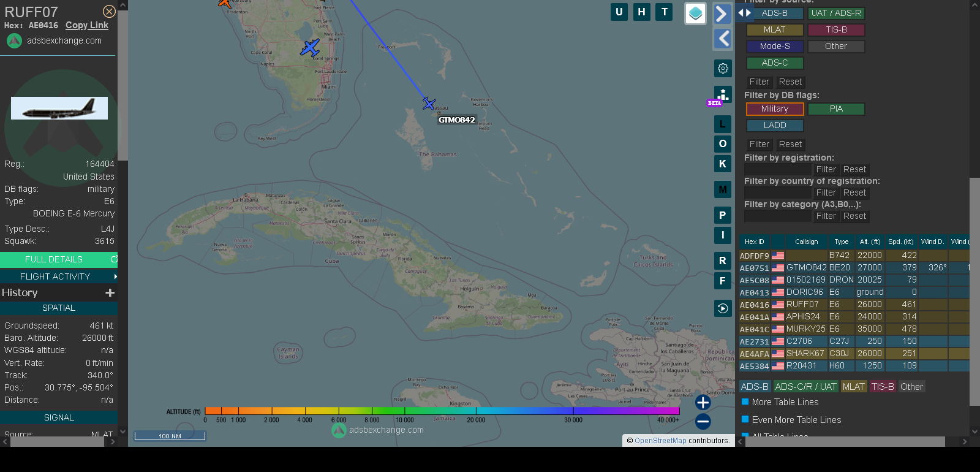Reset the filter by registration
This screenshot has height=472, width=980.
click(x=854, y=169)
